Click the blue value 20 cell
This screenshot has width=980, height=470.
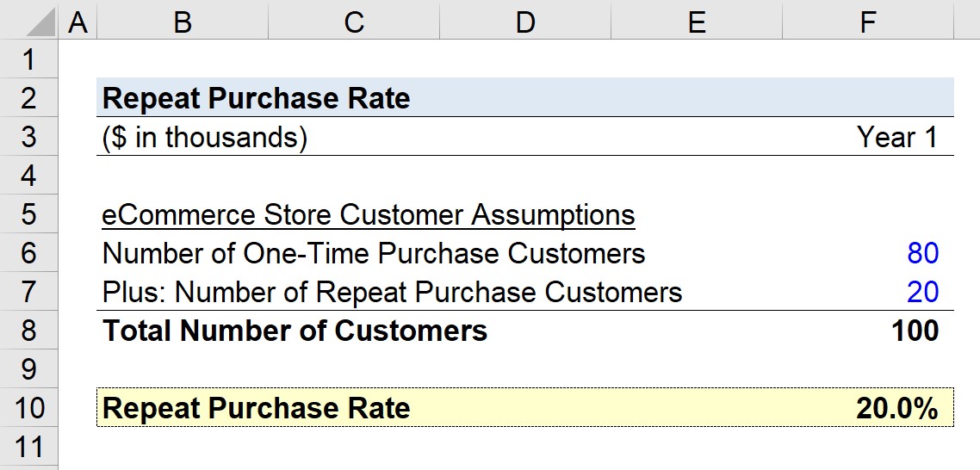[x=922, y=292]
